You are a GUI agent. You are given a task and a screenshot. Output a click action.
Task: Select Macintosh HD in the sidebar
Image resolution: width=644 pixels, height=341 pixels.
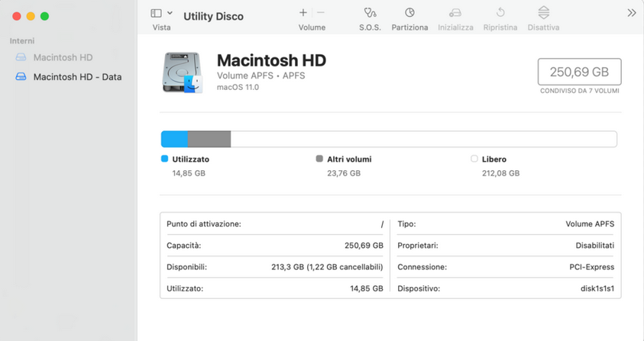(x=63, y=57)
